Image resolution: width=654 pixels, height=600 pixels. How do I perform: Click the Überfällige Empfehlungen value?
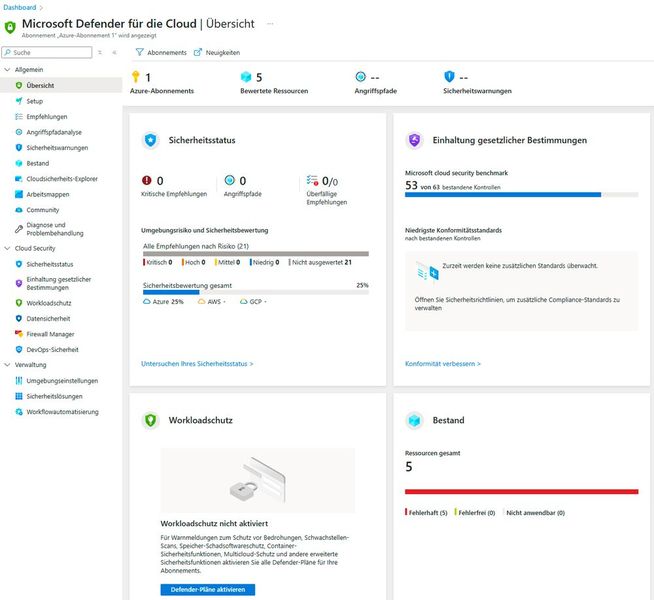coord(330,181)
